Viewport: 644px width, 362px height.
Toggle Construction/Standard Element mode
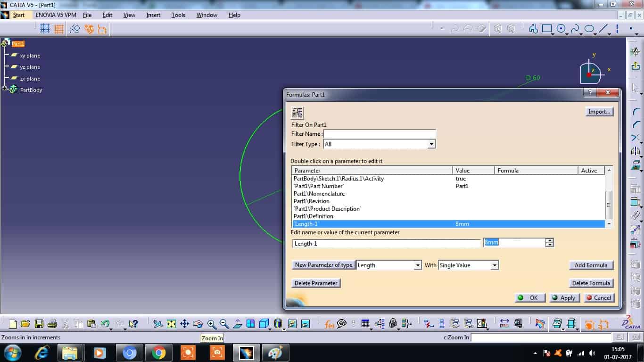pyautogui.click(x=75, y=29)
